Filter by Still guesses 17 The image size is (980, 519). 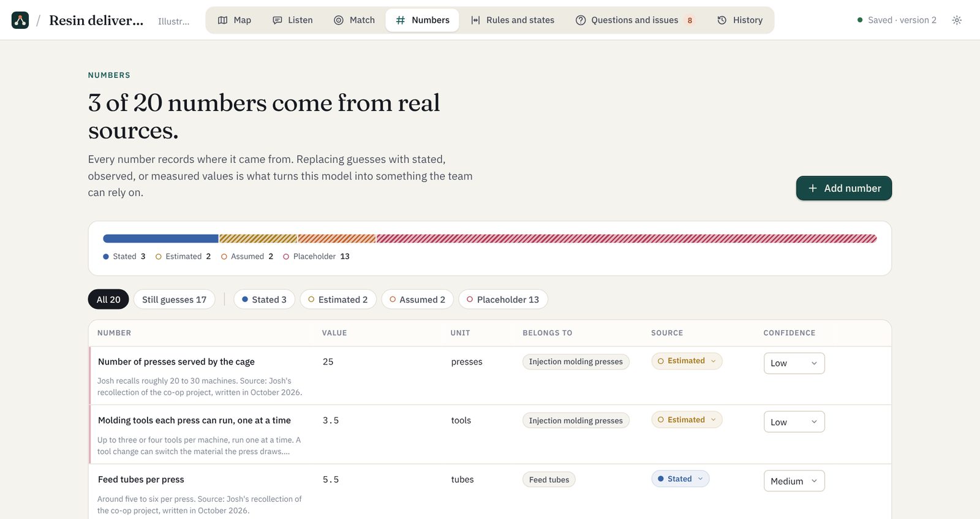175,299
